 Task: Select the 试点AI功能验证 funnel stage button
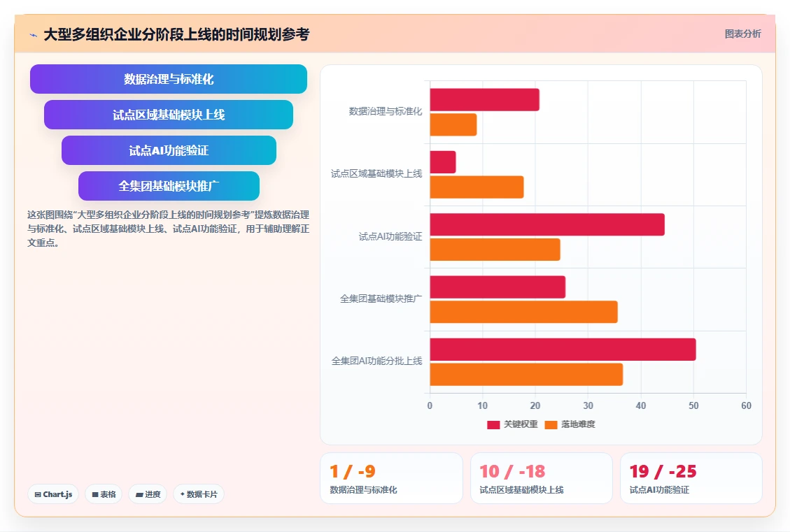coord(168,150)
